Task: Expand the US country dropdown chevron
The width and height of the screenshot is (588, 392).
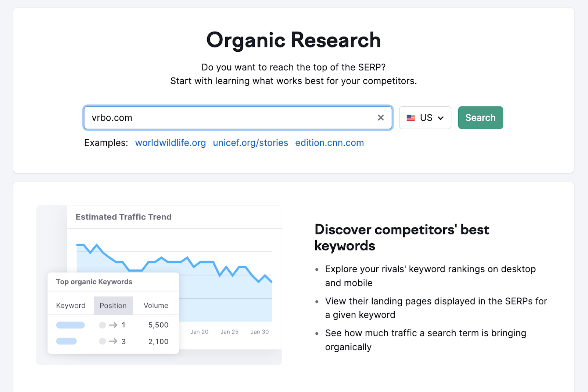Action: coord(441,118)
